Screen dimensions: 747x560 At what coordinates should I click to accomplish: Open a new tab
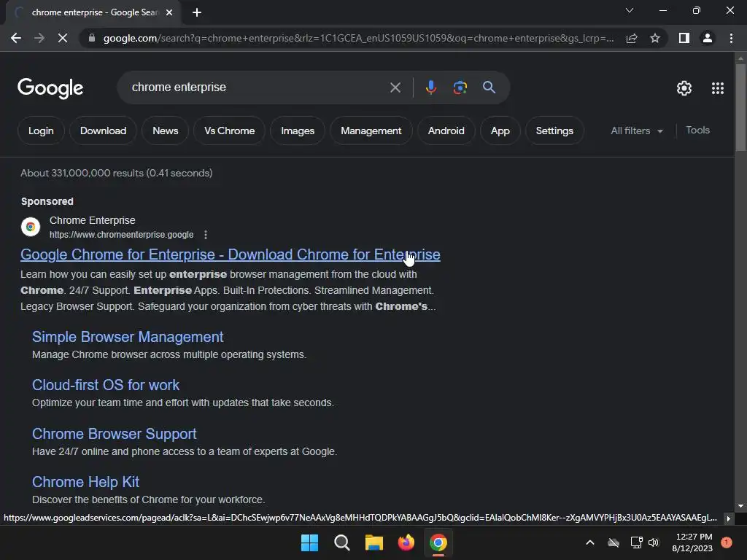197,12
